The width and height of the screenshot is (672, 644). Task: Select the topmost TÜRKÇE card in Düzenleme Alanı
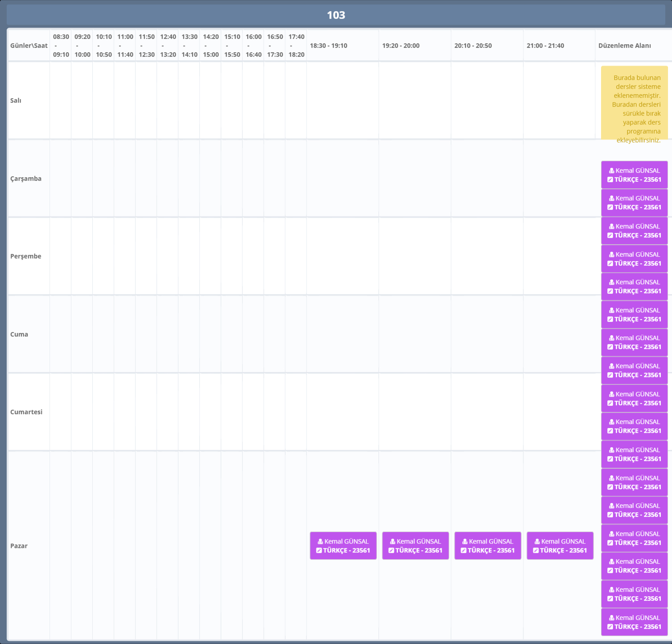pyautogui.click(x=634, y=175)
